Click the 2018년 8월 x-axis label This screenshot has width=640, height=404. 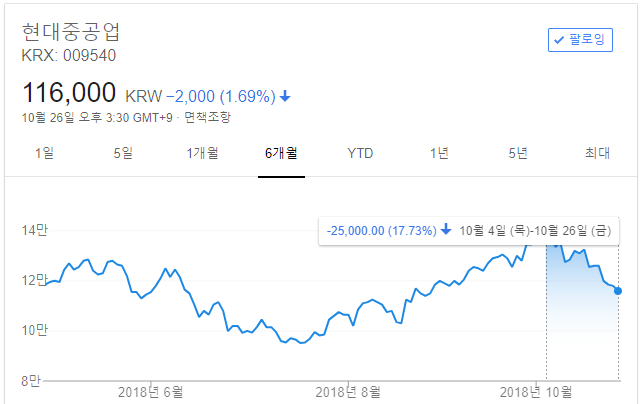(x=348, y=392)
